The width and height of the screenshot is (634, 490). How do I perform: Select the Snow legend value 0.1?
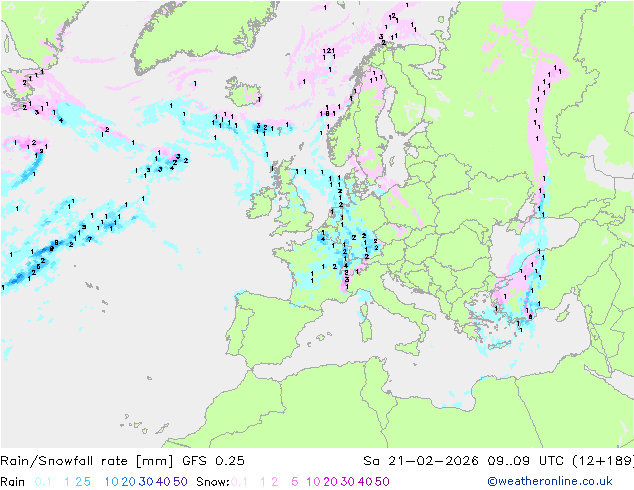239,482
